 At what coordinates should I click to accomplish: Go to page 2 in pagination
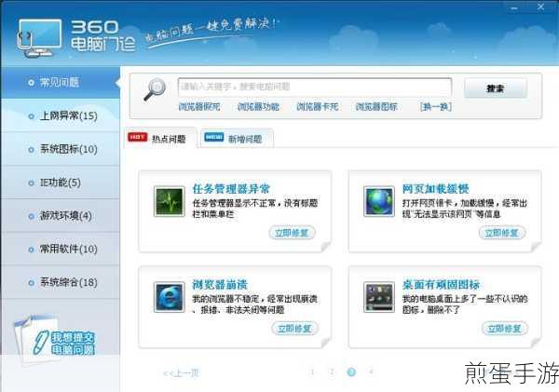pyautogui.click(x=332, y=372)
